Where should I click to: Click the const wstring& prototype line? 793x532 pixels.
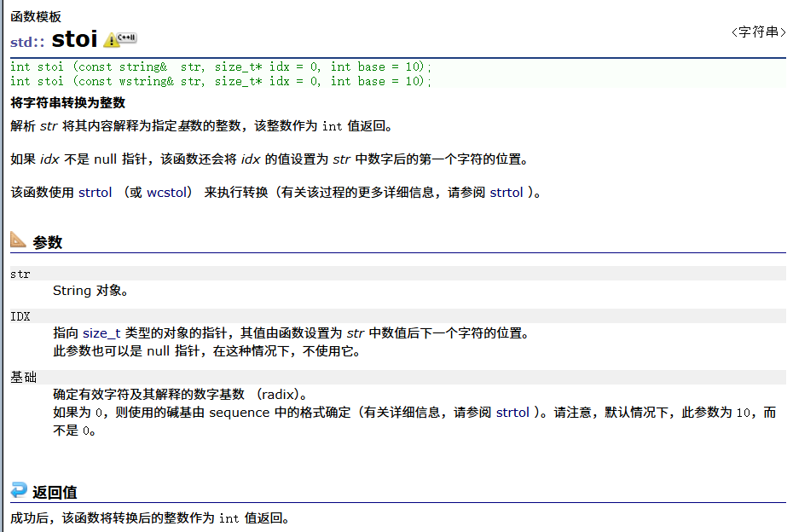coord(221,81)
